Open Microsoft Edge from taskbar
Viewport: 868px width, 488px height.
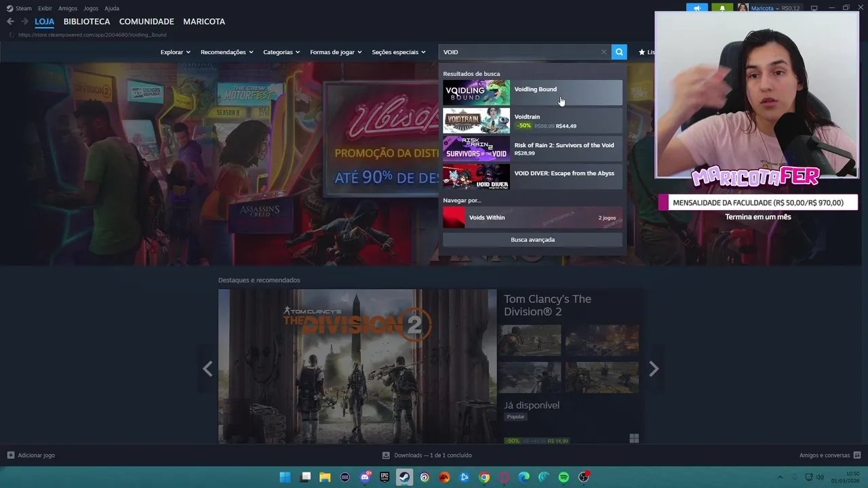click(x=524, y=477)
